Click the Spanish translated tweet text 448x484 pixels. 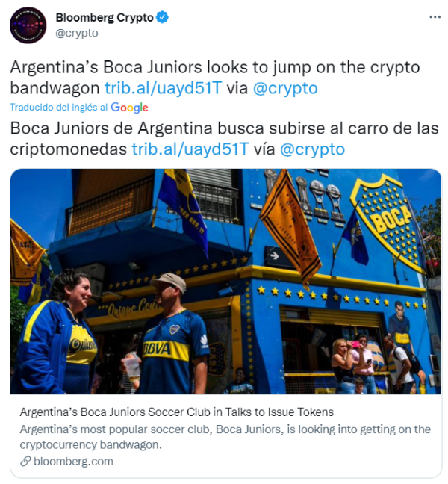coord(224,139)
